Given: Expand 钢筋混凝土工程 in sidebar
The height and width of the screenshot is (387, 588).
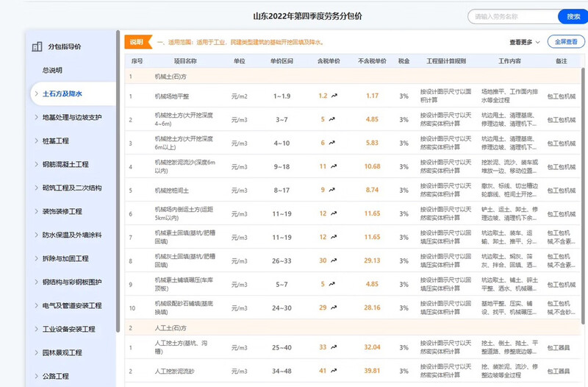Looking at the screenshot, I should 65,164.
